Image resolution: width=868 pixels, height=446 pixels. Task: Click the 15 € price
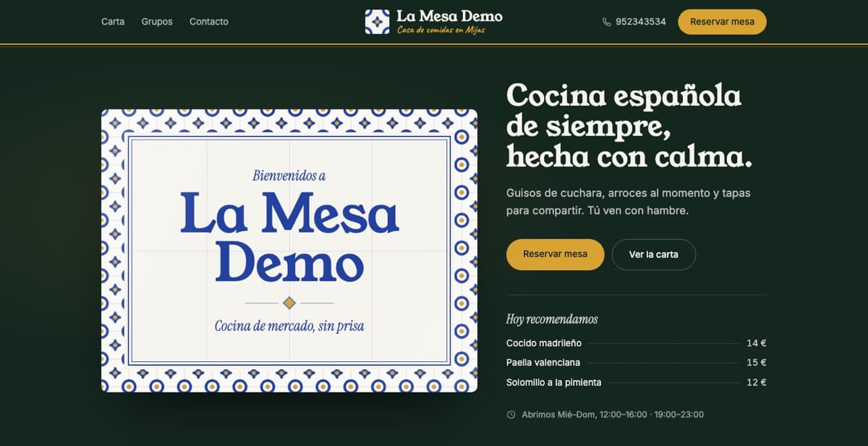pos(757,363)
